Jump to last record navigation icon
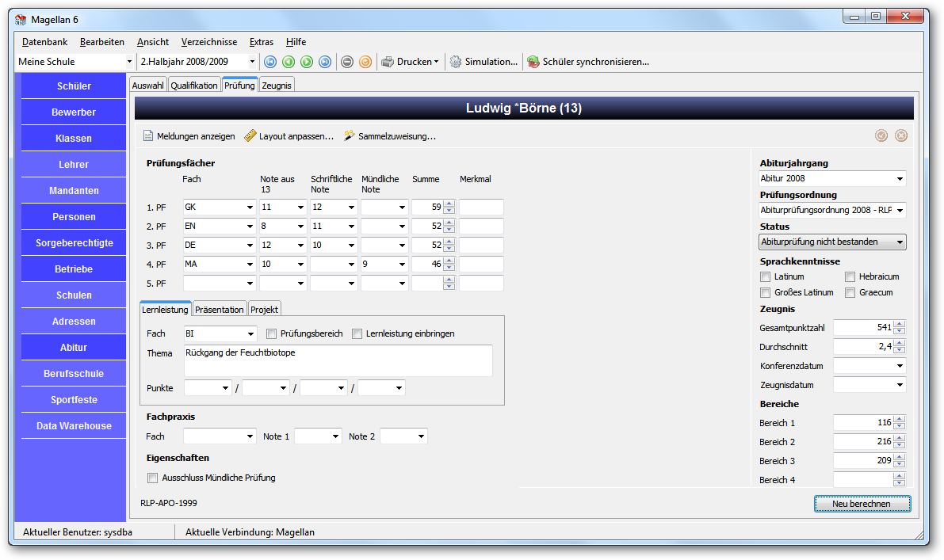 tap(325, 62)
